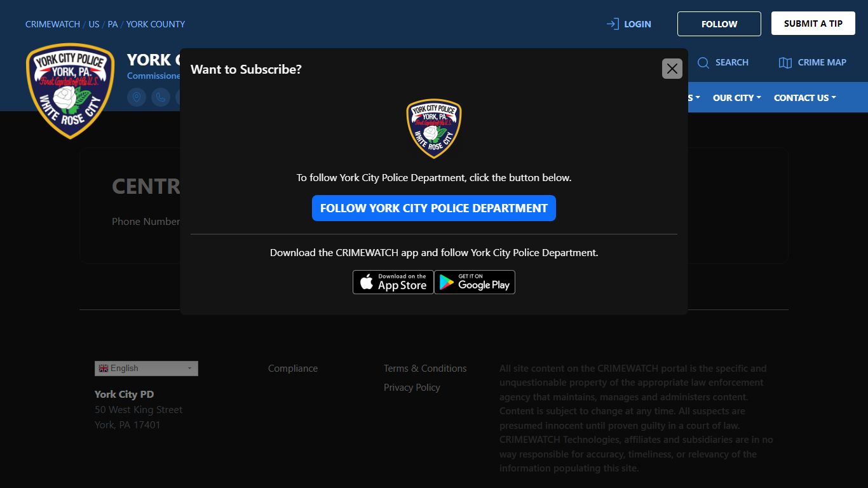Image resolution: width=868 pixels, height=488 pixels.
Task: Open Terms & Conditions footer link
Action: coord(425,369)
